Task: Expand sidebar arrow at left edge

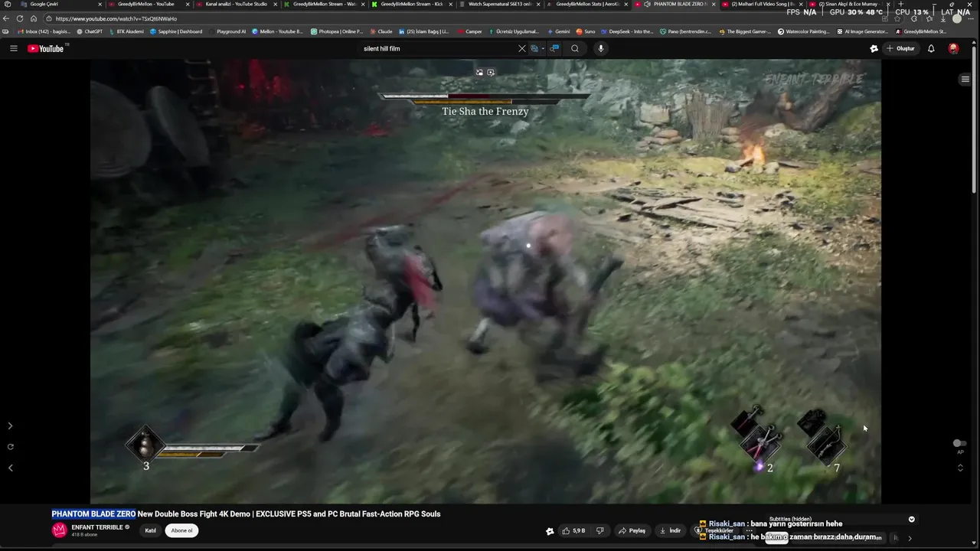Action: point(10,425)
